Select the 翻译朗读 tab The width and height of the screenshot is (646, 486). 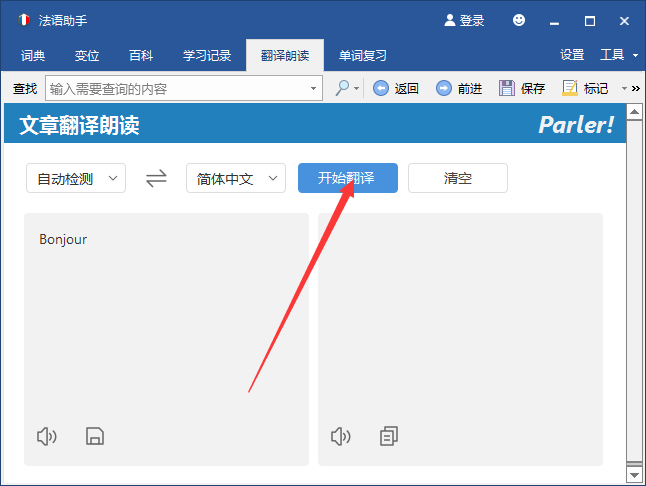point(285,55)
